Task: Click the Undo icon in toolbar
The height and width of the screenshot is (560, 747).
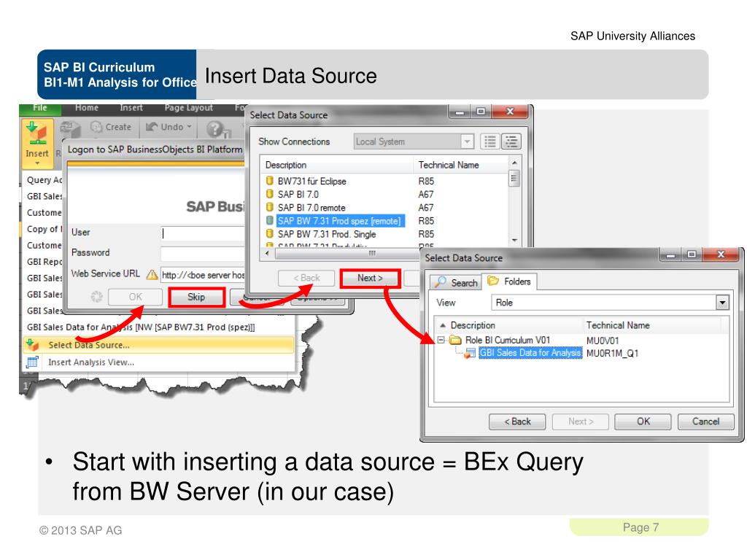Action: (151, 126)
